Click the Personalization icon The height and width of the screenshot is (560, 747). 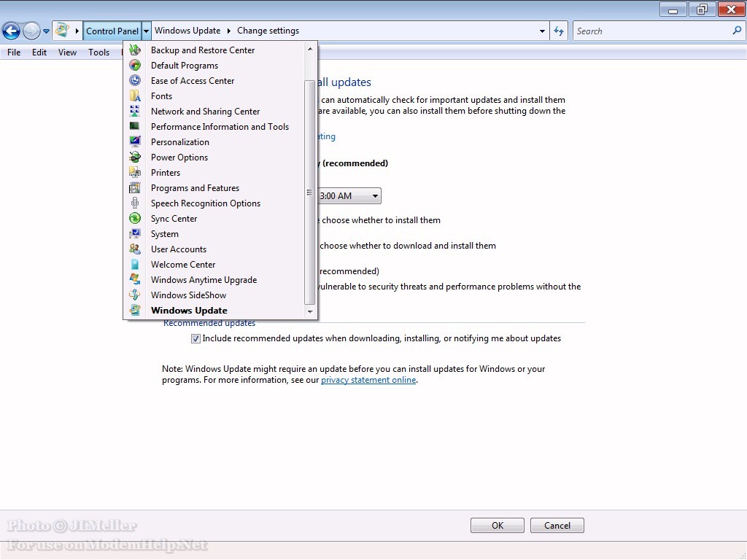click(135, 141)
